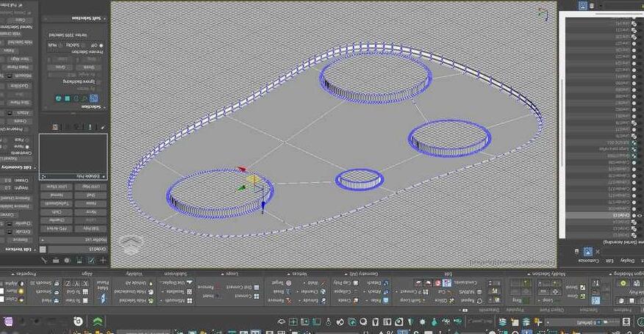Click the To Grid align icon
This screenshot has width=644, height=334.
coord(85,291)
